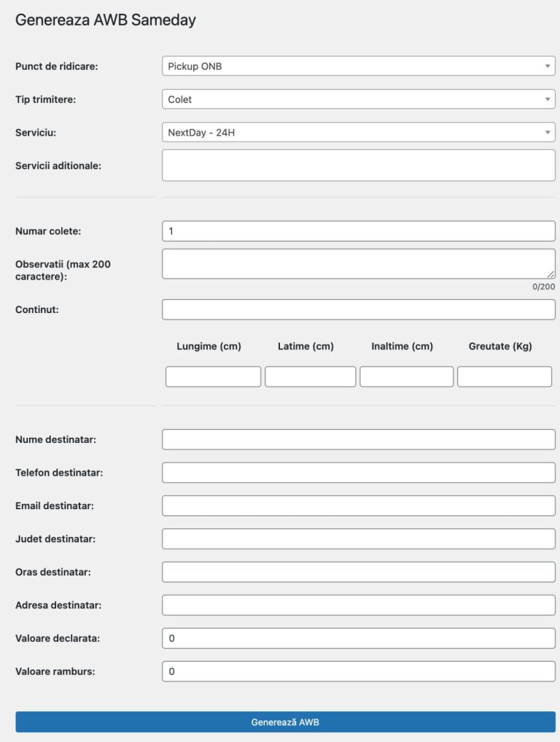
Task: Select the Adresa destinatar input field
Action: [x=357, y=604]
